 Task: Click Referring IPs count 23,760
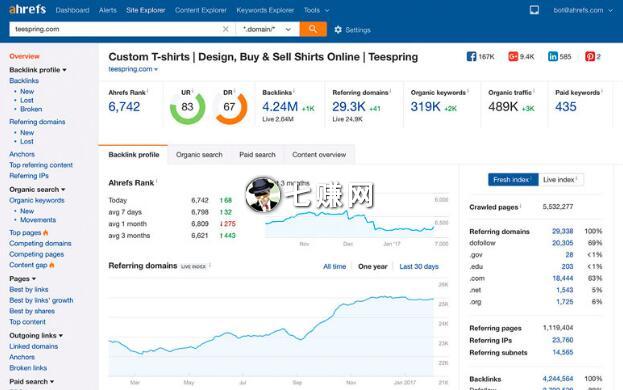click(x=562, y=340)
